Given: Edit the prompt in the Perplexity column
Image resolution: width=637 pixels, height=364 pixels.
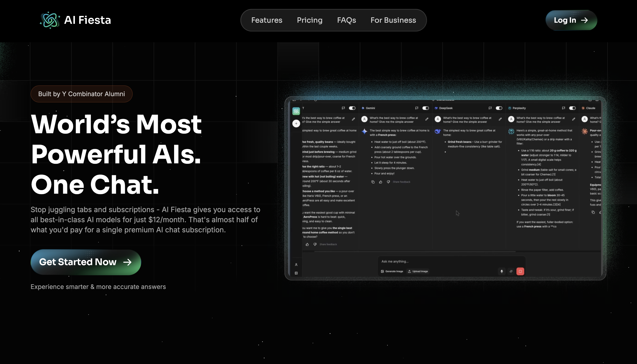Looking at the screenshot, I should pyautogui.click(x=573, y=119).
